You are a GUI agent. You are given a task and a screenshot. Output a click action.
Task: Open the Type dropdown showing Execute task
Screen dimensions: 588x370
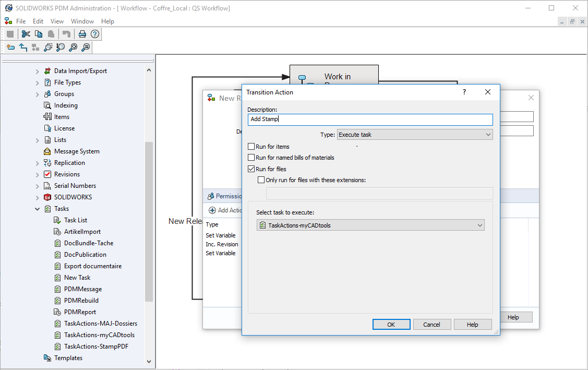pyautogui.click(x=415, y=135)
